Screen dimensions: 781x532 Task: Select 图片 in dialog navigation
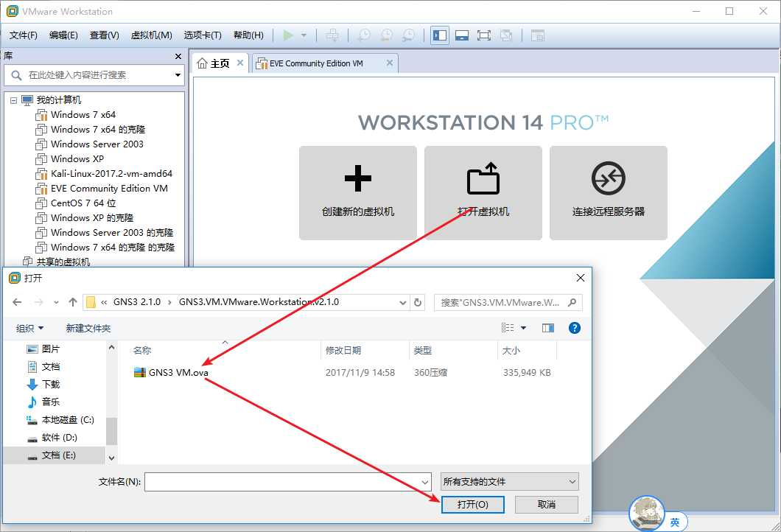coord(43,349)
